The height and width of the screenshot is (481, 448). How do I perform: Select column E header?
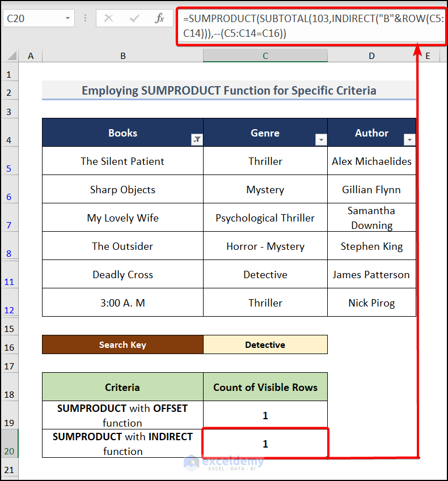[x=428, y=56]
